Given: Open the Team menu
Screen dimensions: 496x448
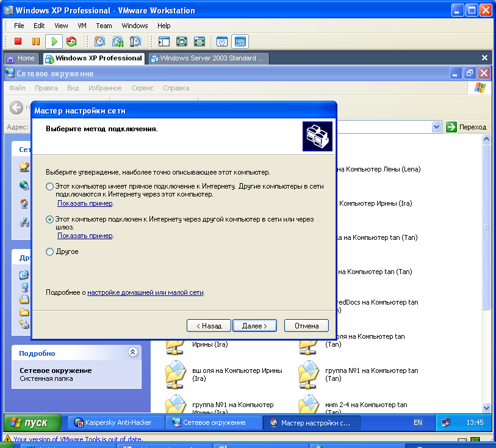Looking at the screenshot, I should [104, 26].
